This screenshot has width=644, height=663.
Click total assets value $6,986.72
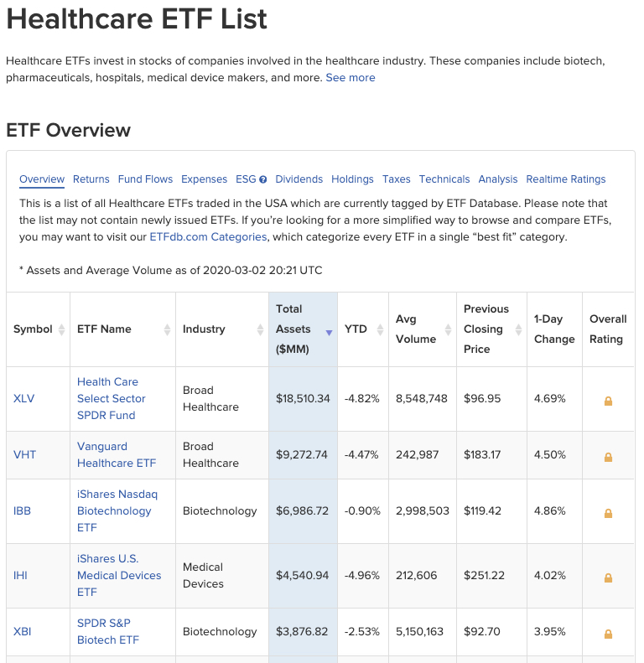pos(302,510)
